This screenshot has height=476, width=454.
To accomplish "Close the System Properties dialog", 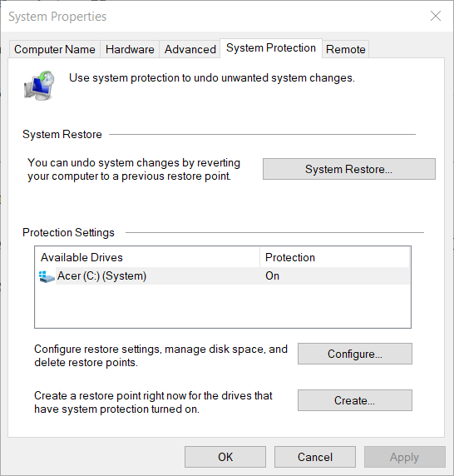I will 436,16.
